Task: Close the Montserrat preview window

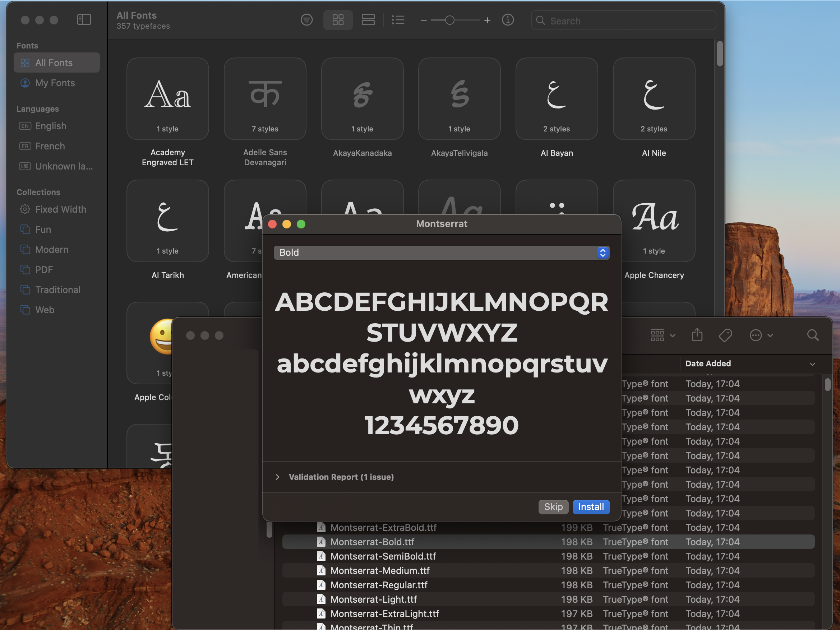Action: [x=272, y=224]
